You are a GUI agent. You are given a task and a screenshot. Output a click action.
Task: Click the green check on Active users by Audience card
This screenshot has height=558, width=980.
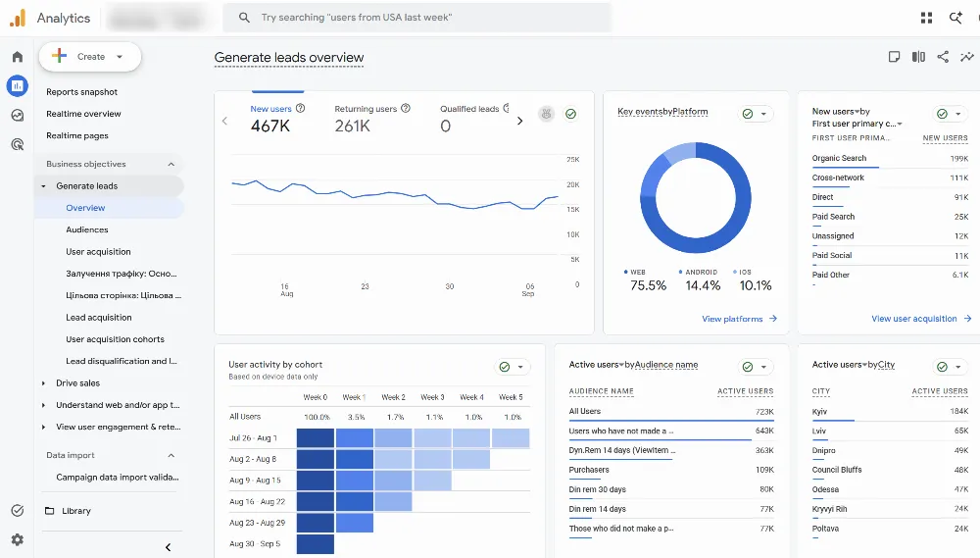[x=748, y=367]
